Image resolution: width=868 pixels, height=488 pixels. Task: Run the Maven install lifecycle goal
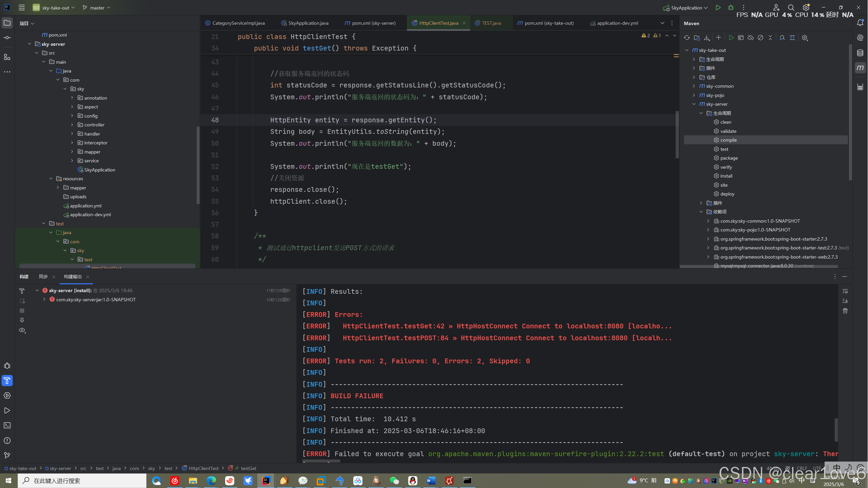[726, 176]
